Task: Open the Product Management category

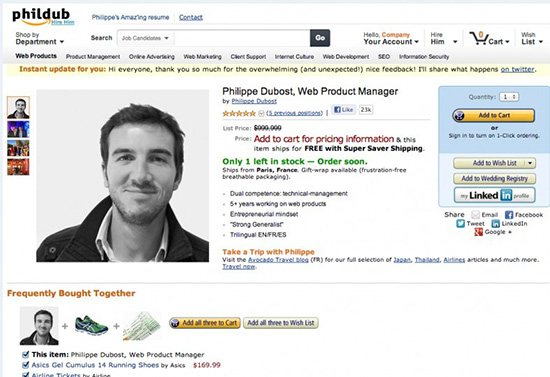Action: 93,56
